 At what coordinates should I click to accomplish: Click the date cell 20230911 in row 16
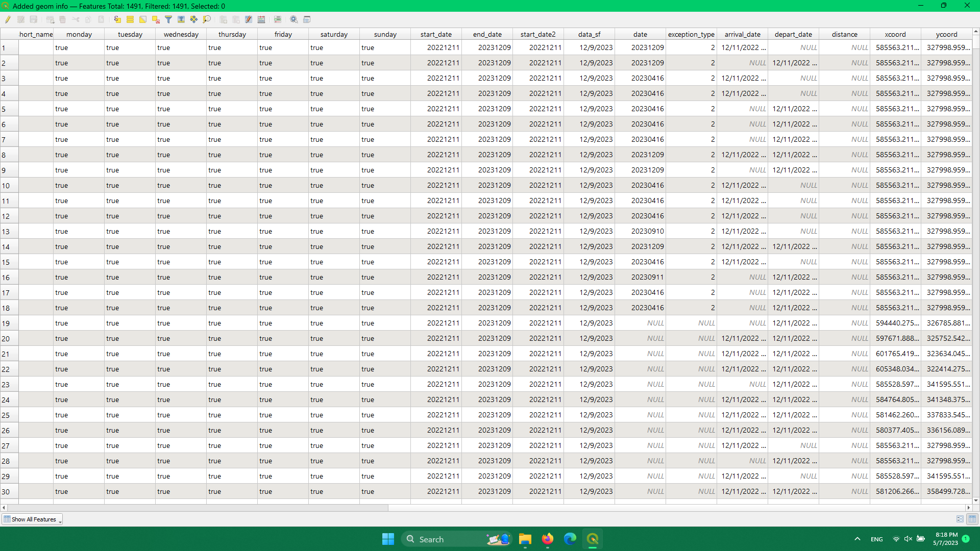641,277
